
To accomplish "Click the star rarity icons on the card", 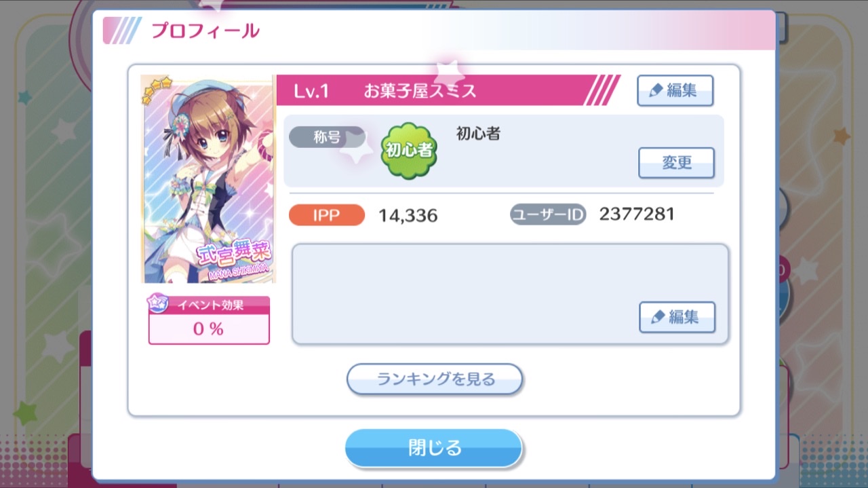I will tap(157, 90).
